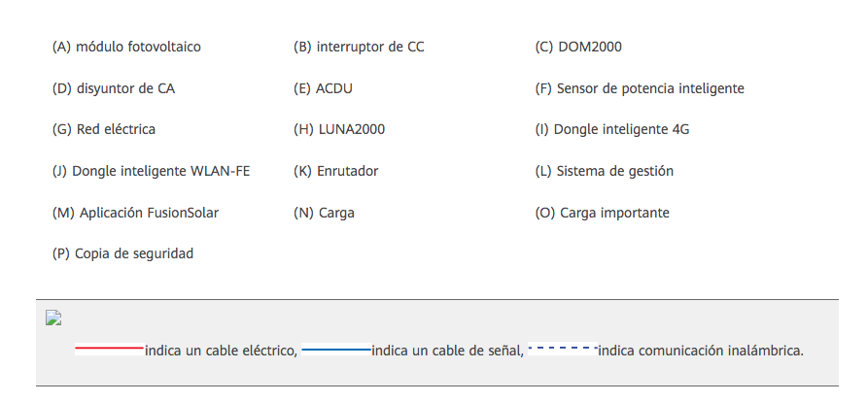This screenshot has width=868, height=402.
Task: Click '(F) Sensor de potencia inteligente'
Action: point(640,88)
